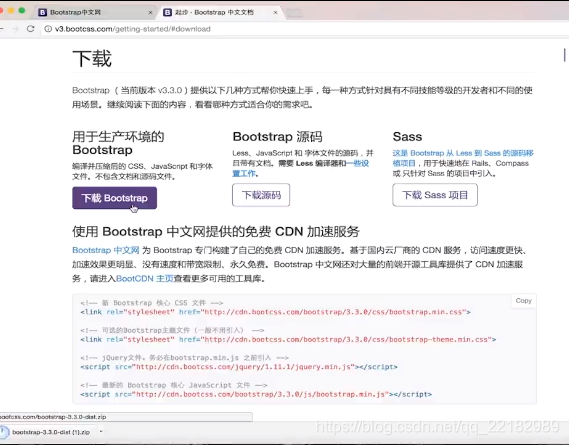The height and width of the screenshot is (445, 569).
Task: Close the Bootstrap中文网 tab
Action: (150, 12)
